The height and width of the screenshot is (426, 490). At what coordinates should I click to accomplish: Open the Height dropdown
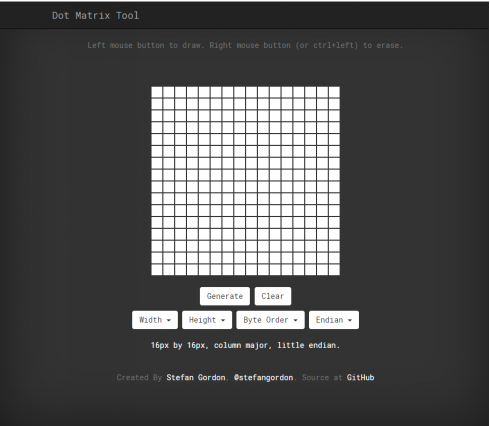pyautogui.click(x=207, y=320)
